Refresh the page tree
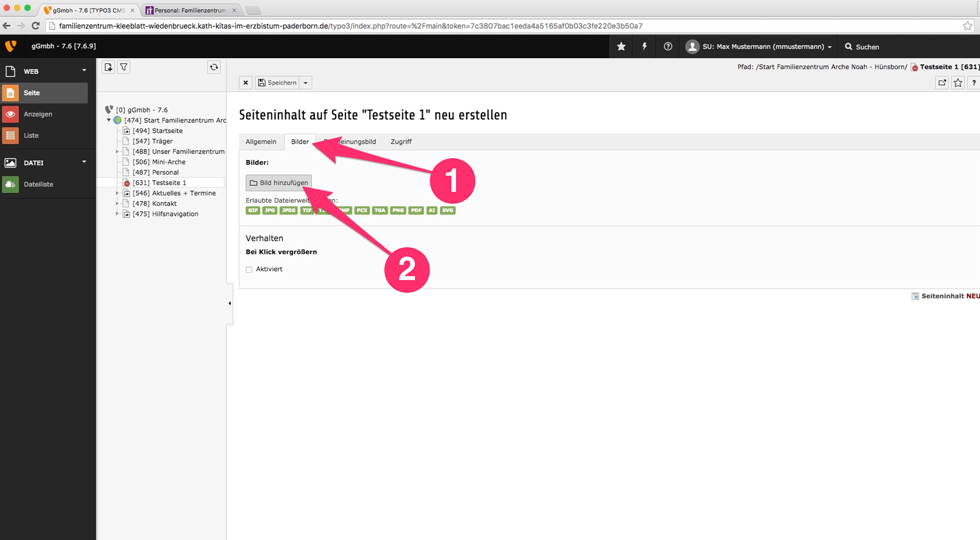 click(x=214, y=67)
